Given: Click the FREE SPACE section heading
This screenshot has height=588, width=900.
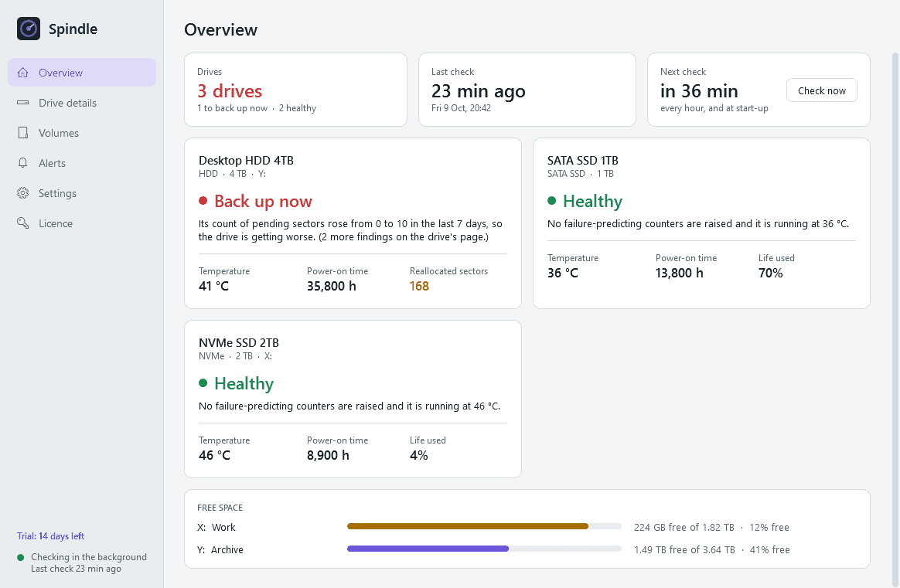Looking at the screenshot, I should point(220,508).
